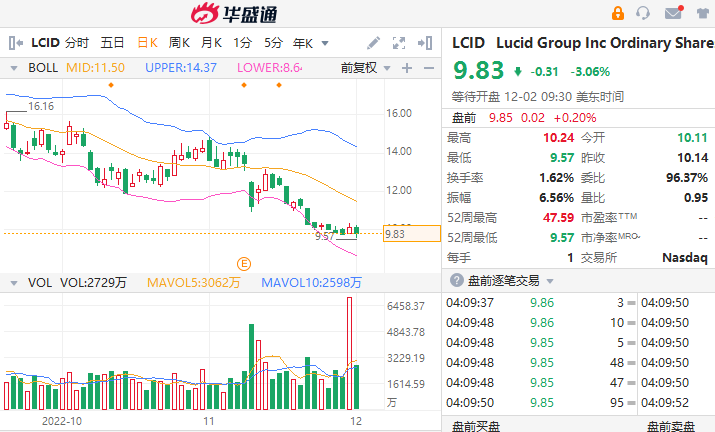Screen dimensions: 715x432
Task: Click the 盘前卖盘 header
Action: coord(670,427)
